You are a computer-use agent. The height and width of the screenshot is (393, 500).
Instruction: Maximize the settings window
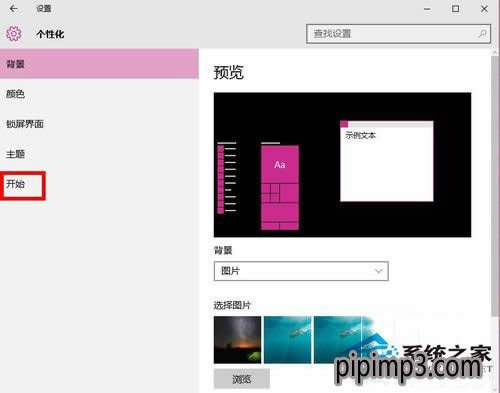(x=455, y=9)
